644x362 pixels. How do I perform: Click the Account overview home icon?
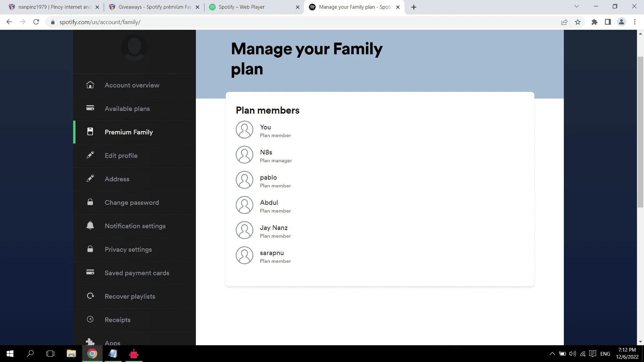90,85
